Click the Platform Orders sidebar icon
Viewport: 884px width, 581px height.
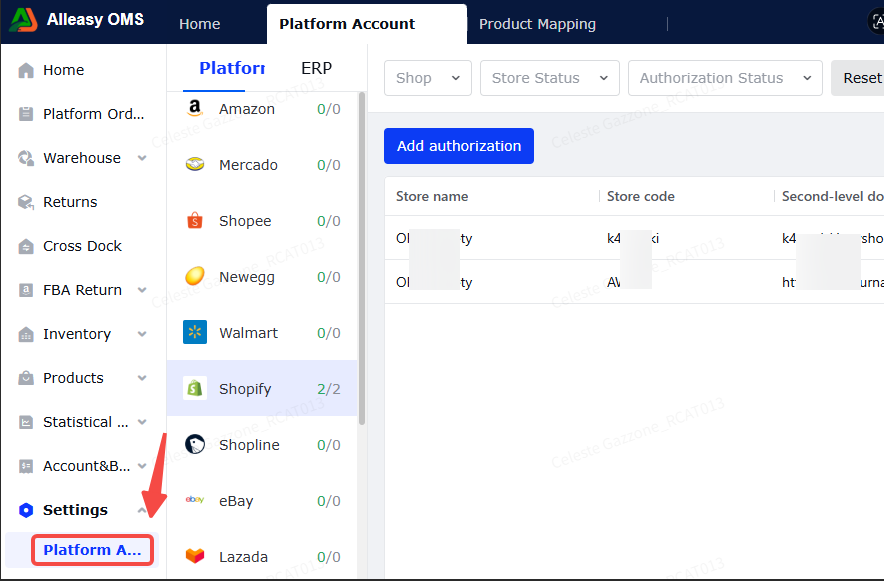click(x=26, y=114)
